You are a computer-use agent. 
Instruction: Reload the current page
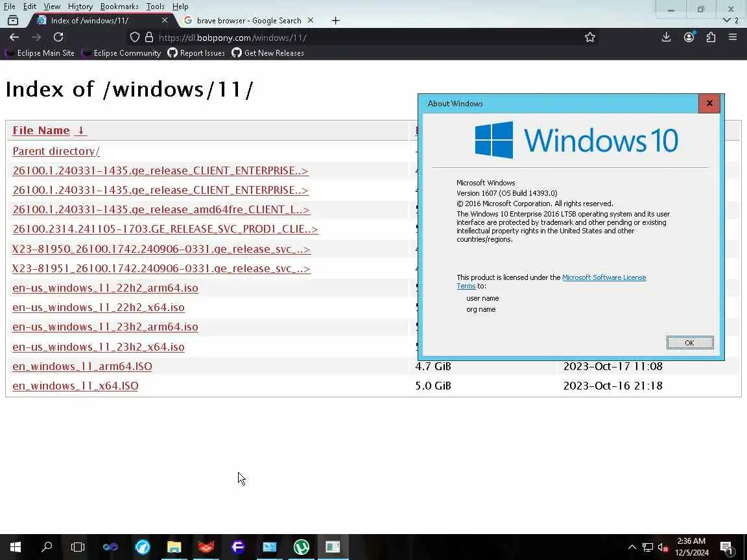point(58,37)
